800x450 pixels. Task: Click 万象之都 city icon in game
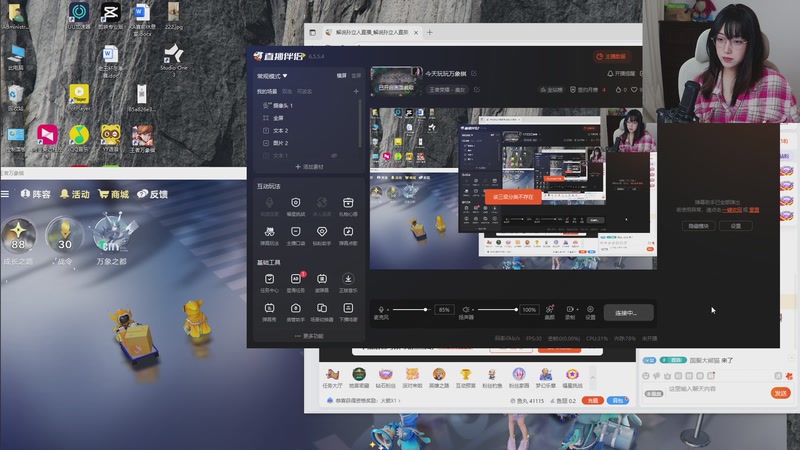(x=112, y=233)
